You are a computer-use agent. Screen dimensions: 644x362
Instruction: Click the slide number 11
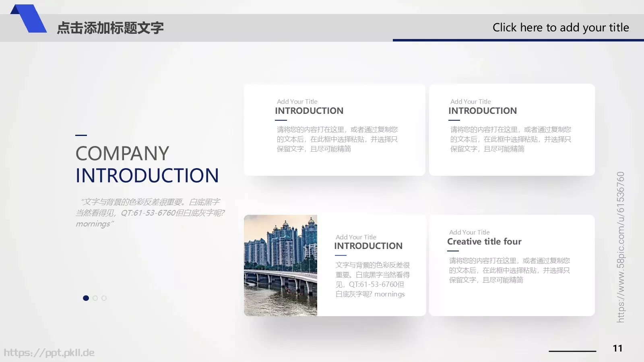tap(617, 348)
